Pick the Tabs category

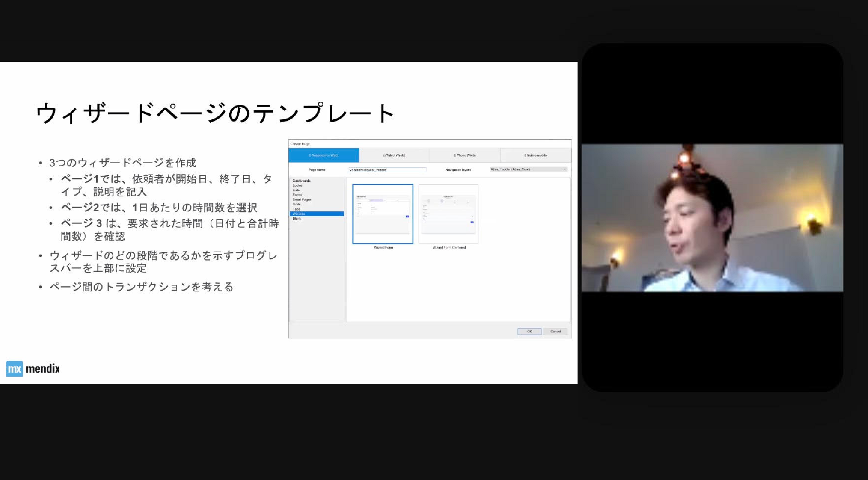point(296,209)
